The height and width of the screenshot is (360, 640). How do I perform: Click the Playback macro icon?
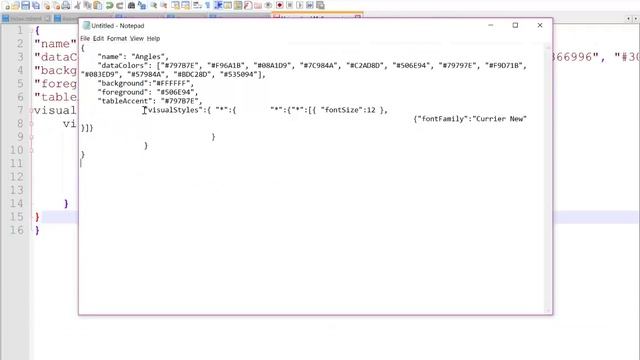[x=300, y=5]
